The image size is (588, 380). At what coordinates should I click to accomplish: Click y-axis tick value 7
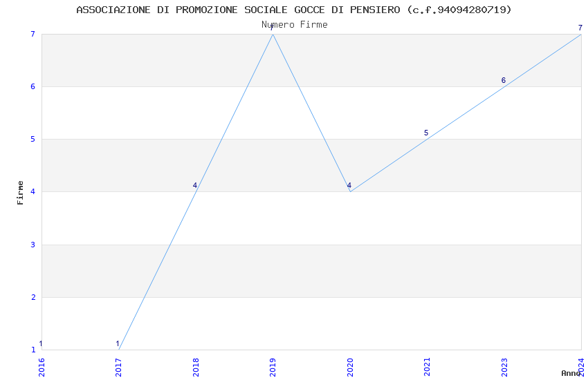pos(33,34)
